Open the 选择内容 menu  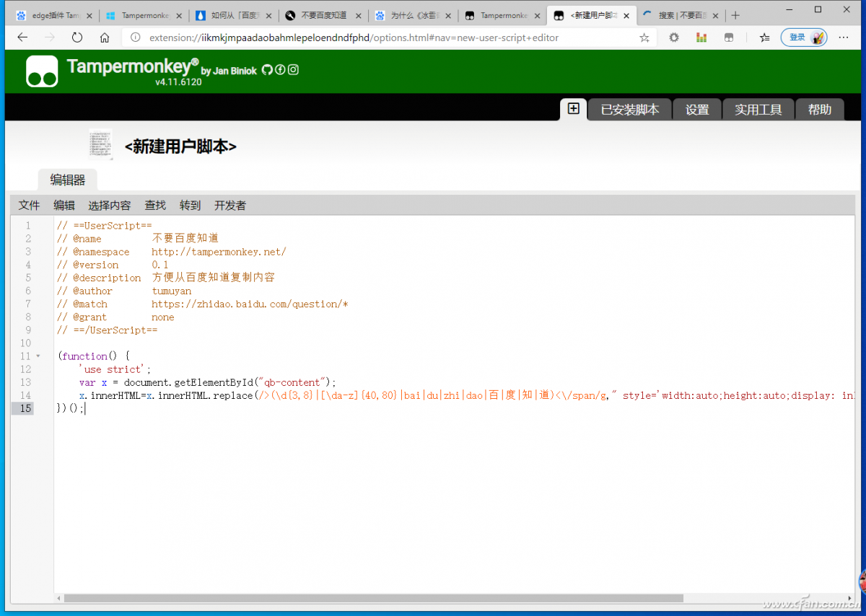pyautogui.click(x=110, y=206)
